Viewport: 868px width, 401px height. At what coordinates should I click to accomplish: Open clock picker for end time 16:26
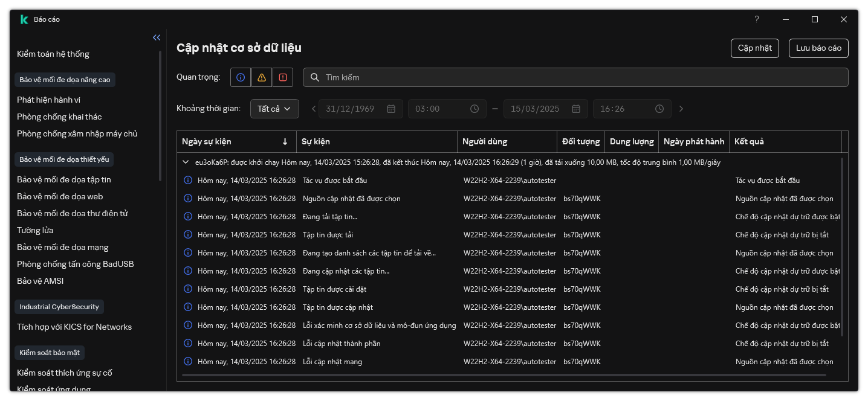point(659,109)
